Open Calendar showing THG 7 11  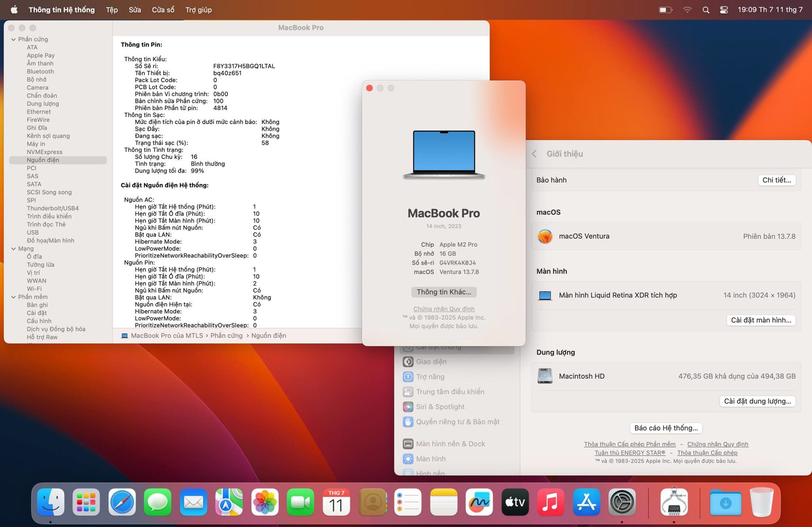[x=336, y=502]
